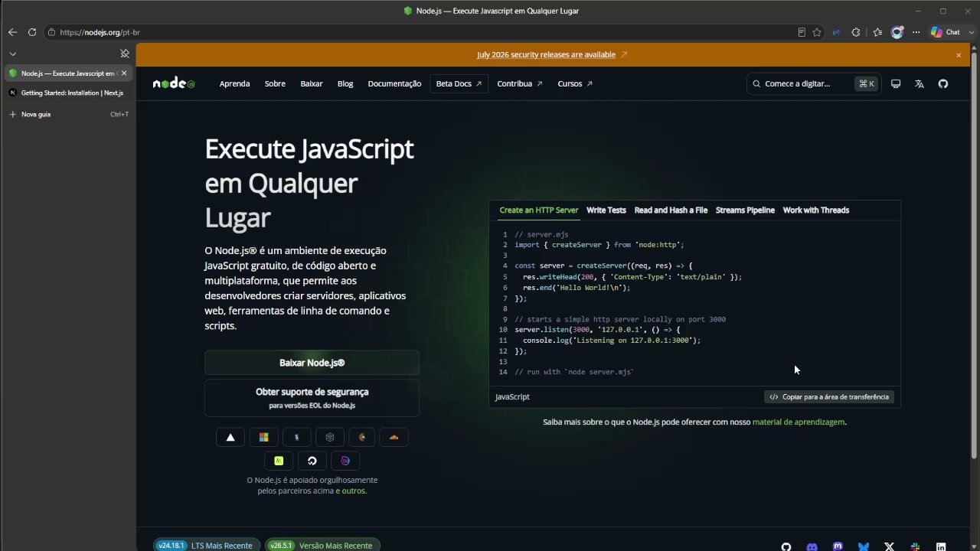Open the footer GitHub icon

click(786, 547)
